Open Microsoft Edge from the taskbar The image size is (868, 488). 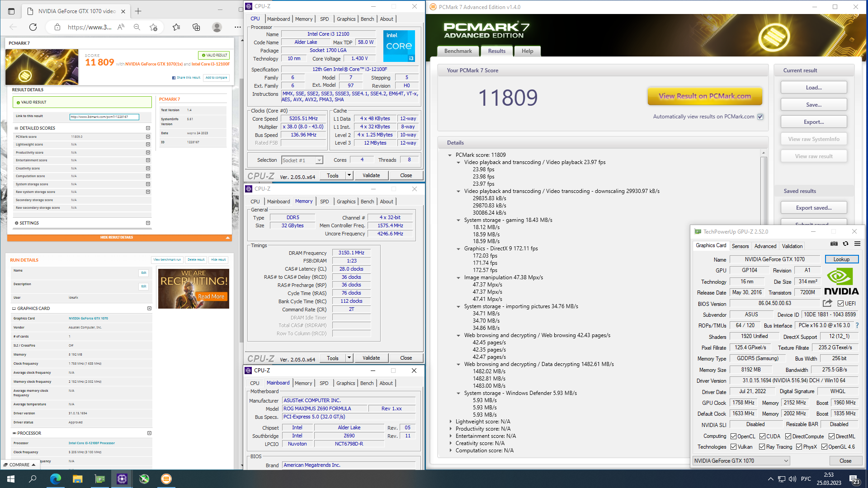(55, 479)
